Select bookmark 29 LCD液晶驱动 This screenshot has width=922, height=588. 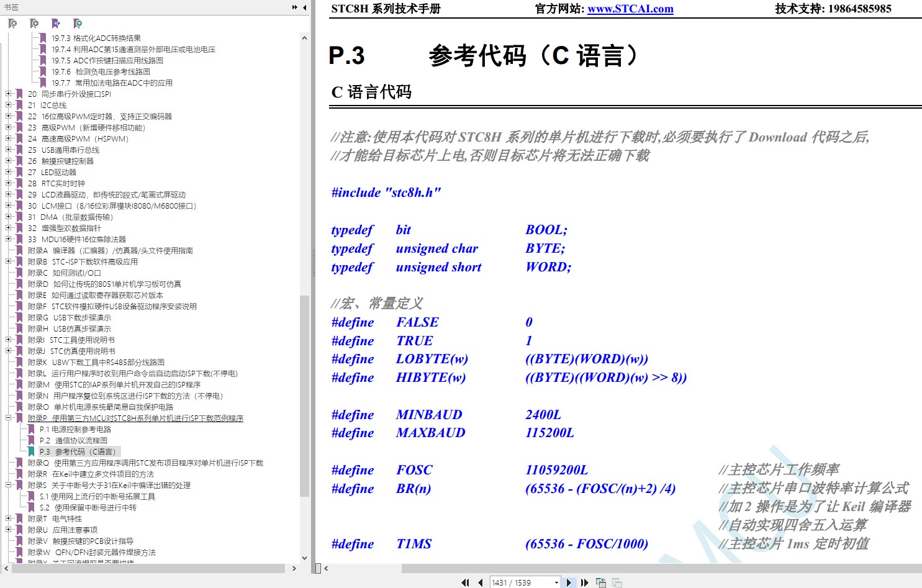(x=107, y=194)
